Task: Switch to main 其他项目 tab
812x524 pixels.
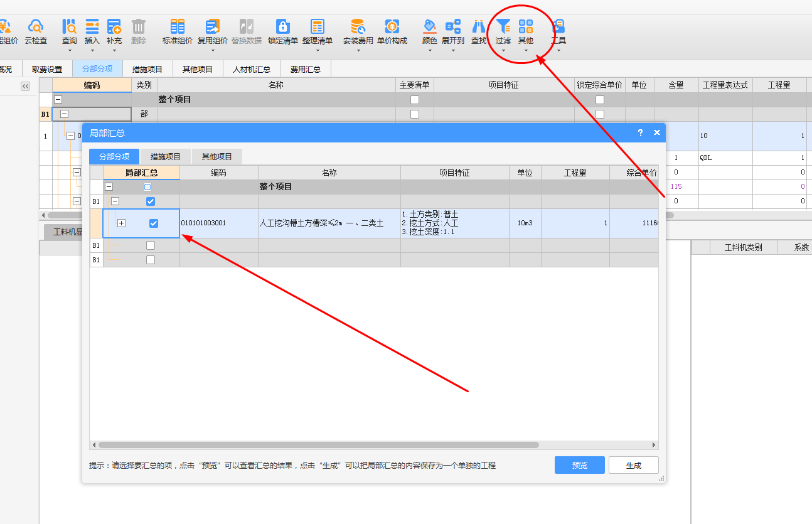Action: point(198,69)
